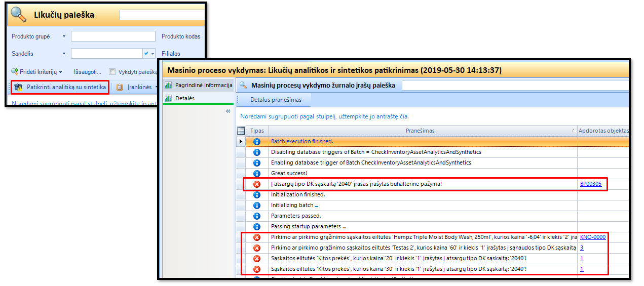
Task: Expand the Sandėlis value combo box arrow
Action: coord(152,53)
